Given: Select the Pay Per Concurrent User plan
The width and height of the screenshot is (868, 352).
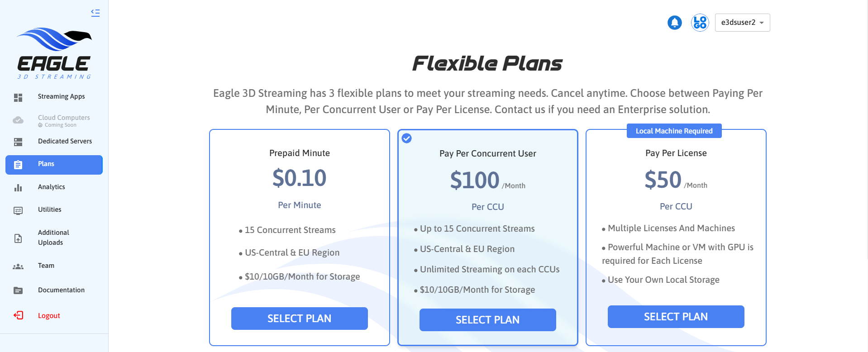Looking at the screenshot, I should (x=487, y=320).
